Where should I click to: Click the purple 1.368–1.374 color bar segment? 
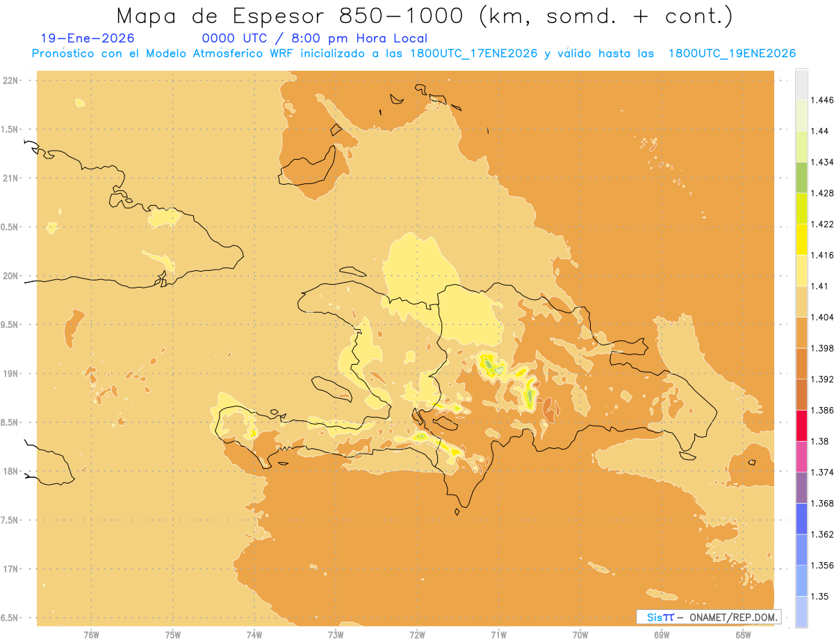click(x=801, y=488)
